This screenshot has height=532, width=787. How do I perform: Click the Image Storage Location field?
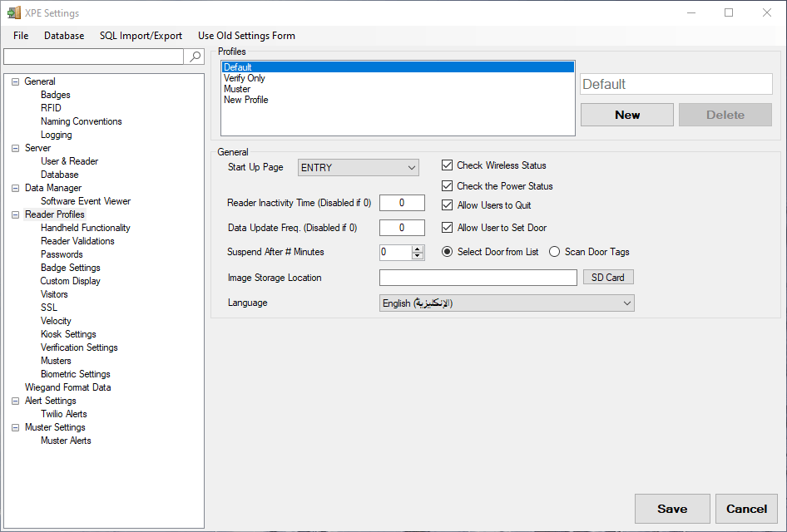click(x=478, y=278)
